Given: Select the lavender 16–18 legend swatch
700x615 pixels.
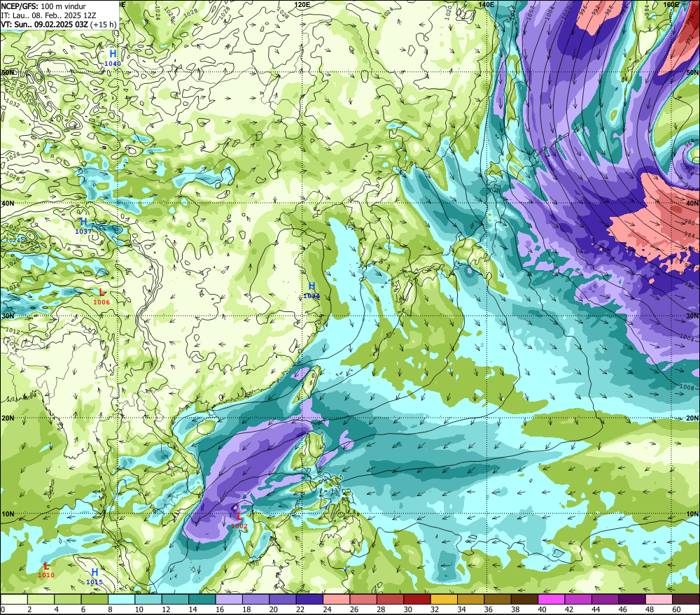Looking at the screenshot, I should (229, 600).
